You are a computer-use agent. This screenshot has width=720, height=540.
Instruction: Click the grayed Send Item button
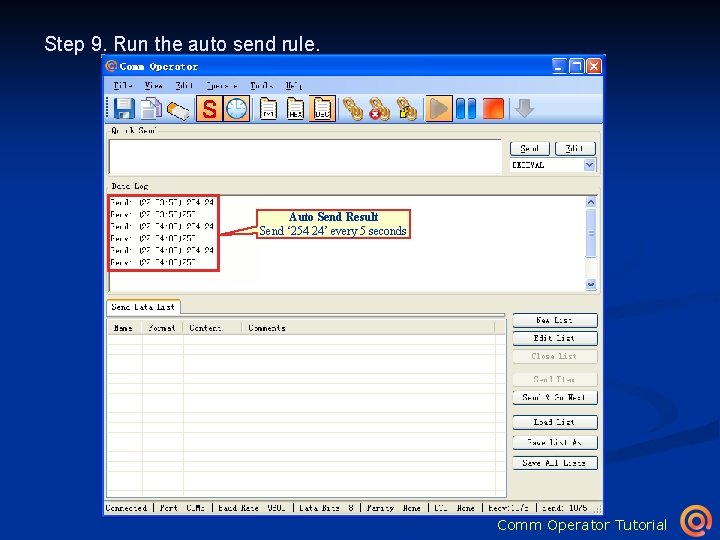coord(555,379)
